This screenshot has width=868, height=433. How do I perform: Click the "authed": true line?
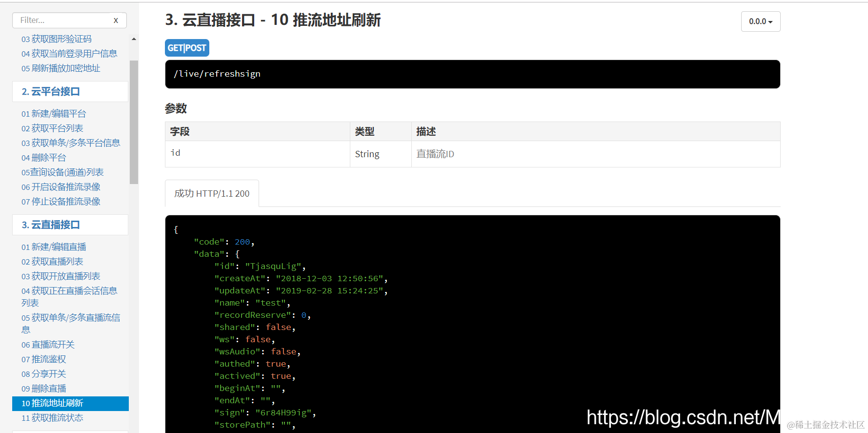point(252,364)
